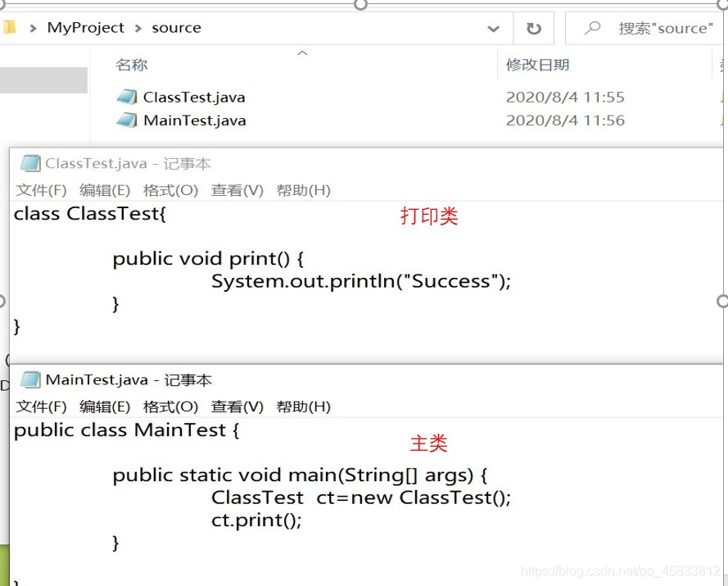Click the sort arrow above the 名称 column
This screenshot has height=586, width=728.
tap(302, 53)
